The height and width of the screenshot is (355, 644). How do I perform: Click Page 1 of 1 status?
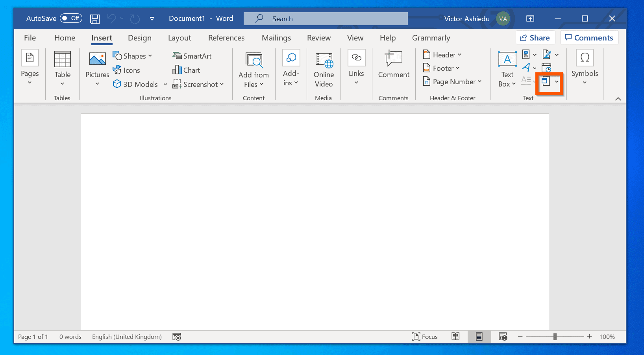[x=33, y=337]
